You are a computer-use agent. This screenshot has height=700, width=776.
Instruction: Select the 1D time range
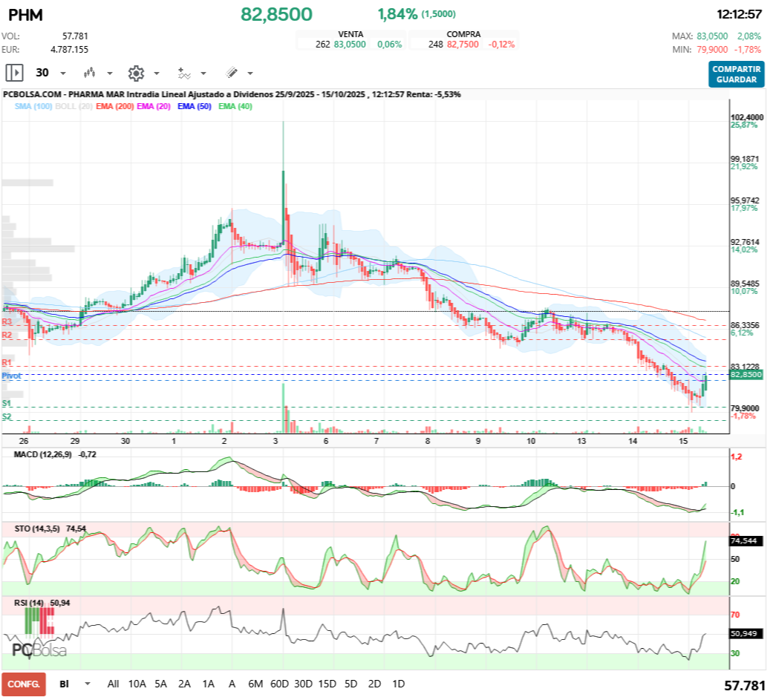coord(398,684)
